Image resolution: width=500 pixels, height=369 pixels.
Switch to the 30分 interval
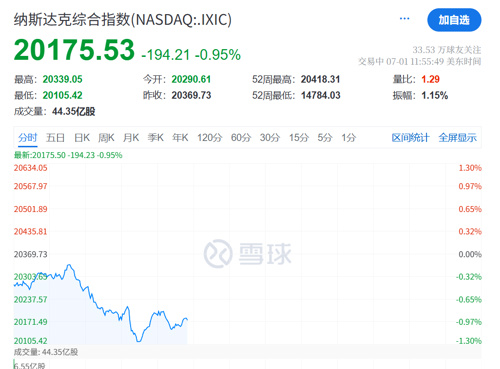[270, 137]
